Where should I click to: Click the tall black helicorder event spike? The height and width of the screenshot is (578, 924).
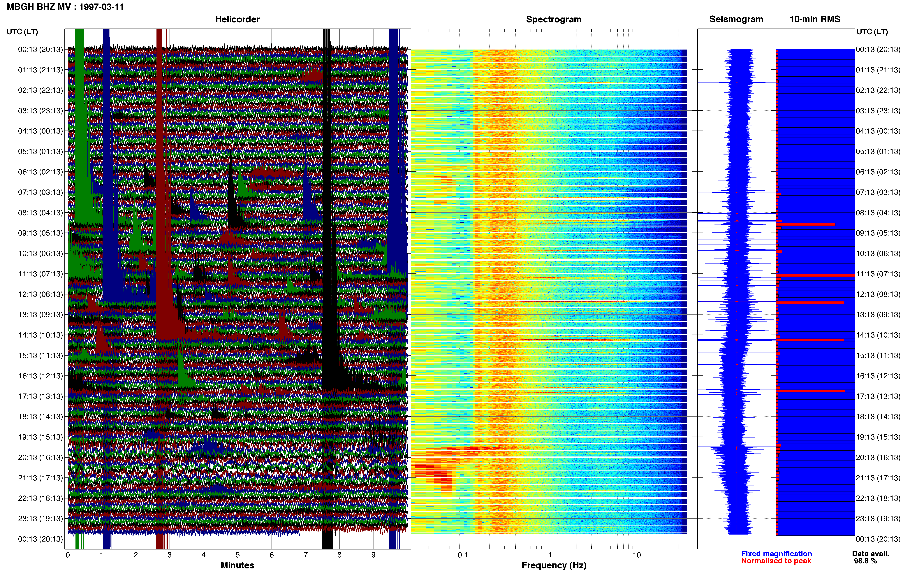(327, 206)
